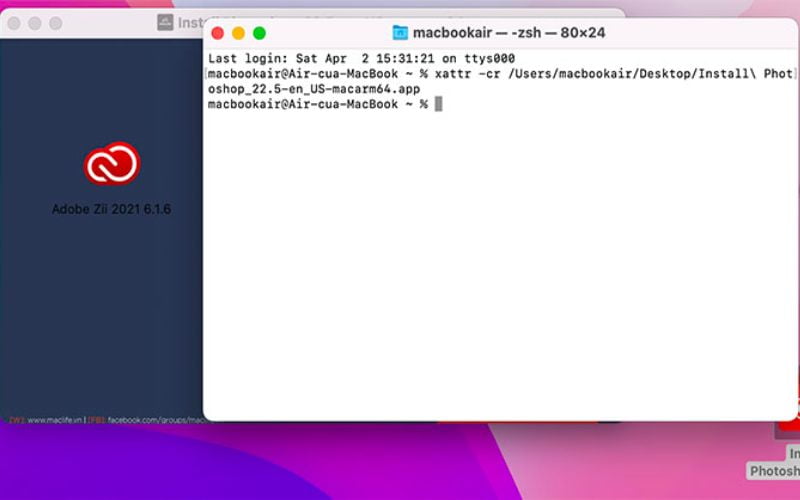This screenshot has width=800, height=500.
Task: Click the installer disk icon in background window title
Action: [165, 22]
